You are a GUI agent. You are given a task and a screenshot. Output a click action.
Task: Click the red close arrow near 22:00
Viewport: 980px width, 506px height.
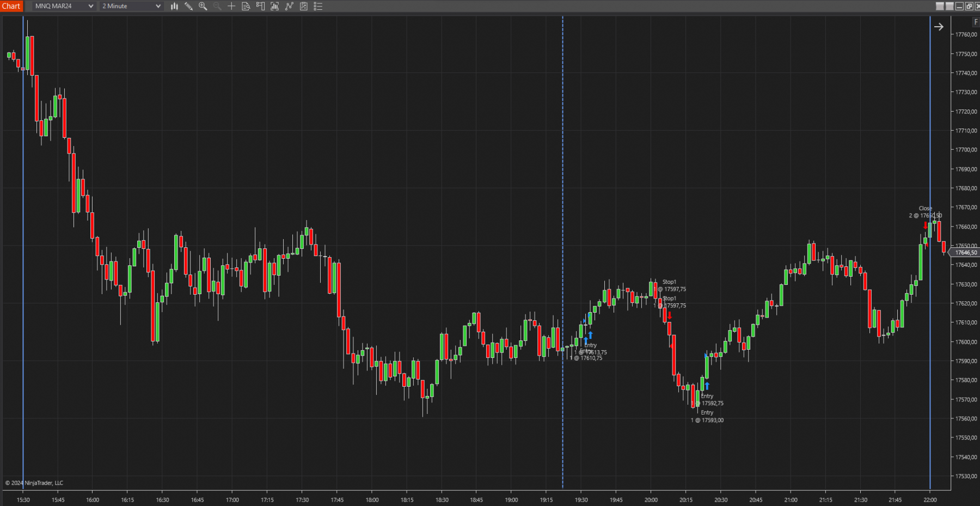[925, 225]
